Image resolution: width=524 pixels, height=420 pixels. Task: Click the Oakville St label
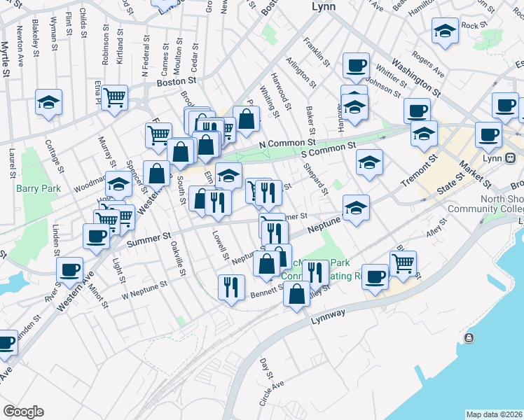click(x=178, y=259)
